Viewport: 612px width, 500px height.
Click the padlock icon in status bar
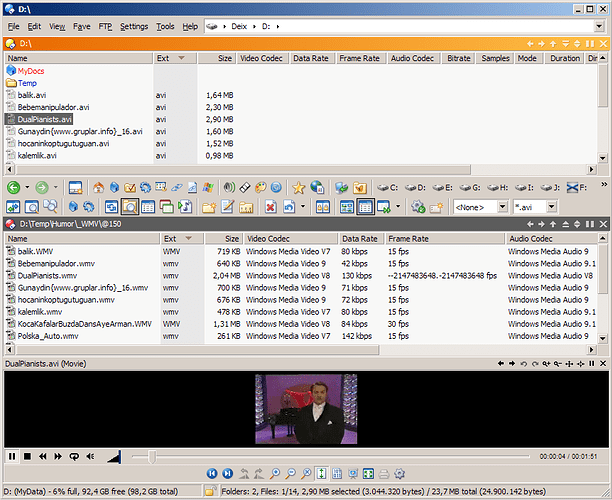tap(210, 491)
